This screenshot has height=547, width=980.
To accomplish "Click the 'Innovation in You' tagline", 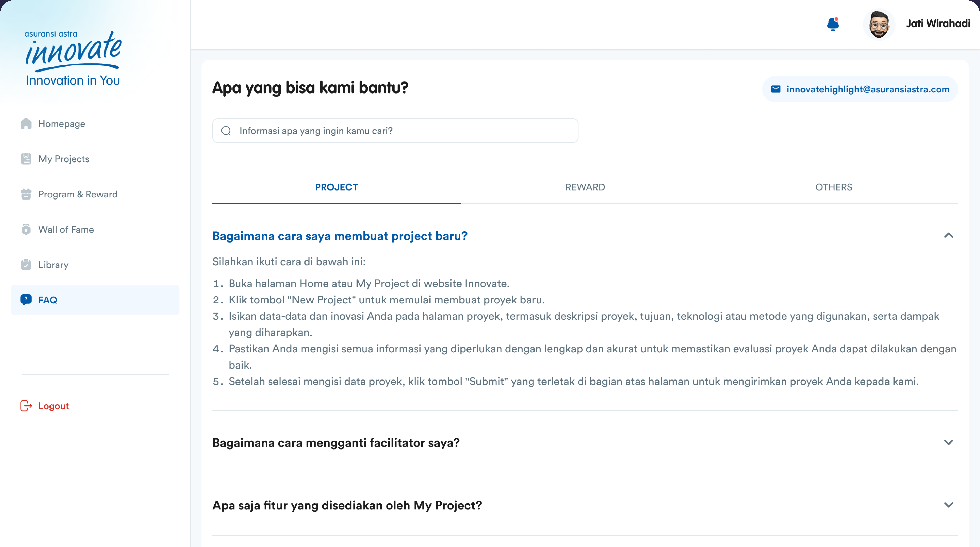I will [x=73, y=81].
